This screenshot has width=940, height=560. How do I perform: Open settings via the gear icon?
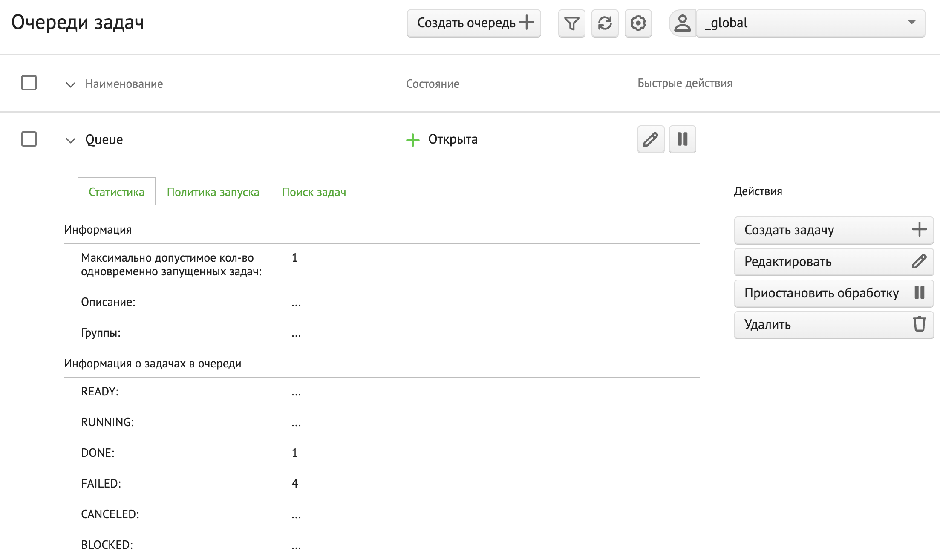tap(638, 23)
